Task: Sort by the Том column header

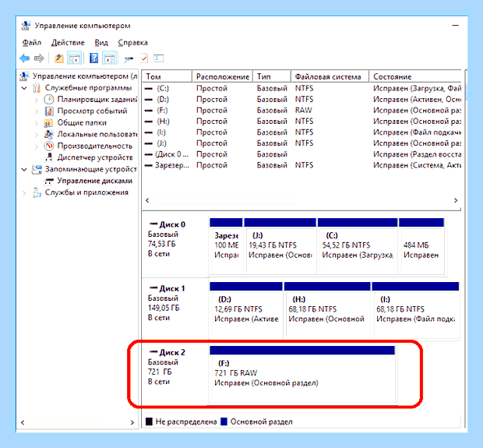Action: (167, 76)
